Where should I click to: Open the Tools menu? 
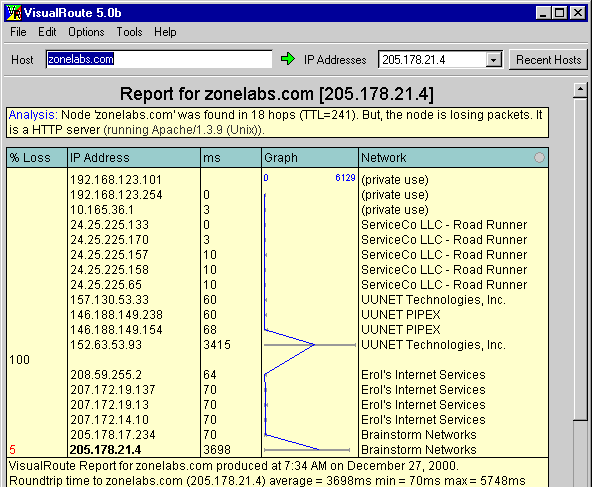(129, 32)
